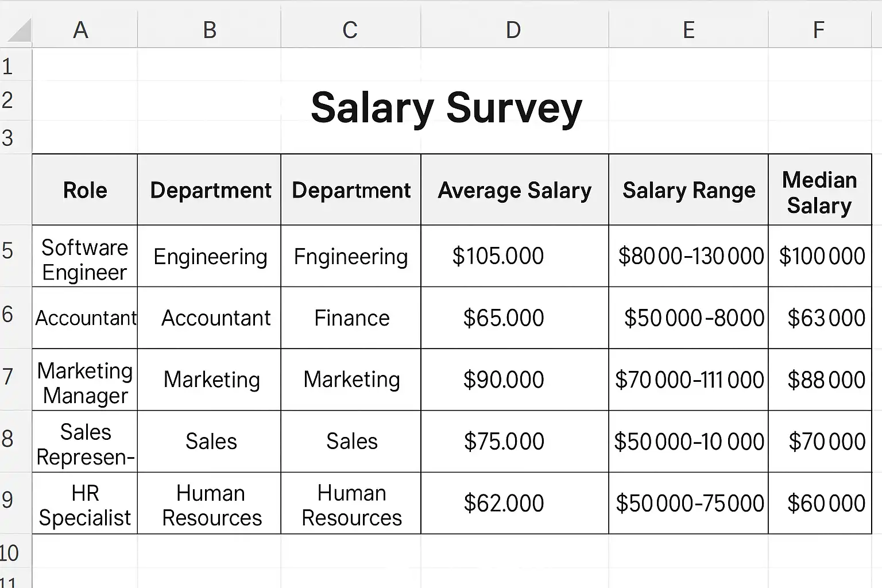Select row 5 header
This screenshot has height=588, width=882.
pos(8,251)
